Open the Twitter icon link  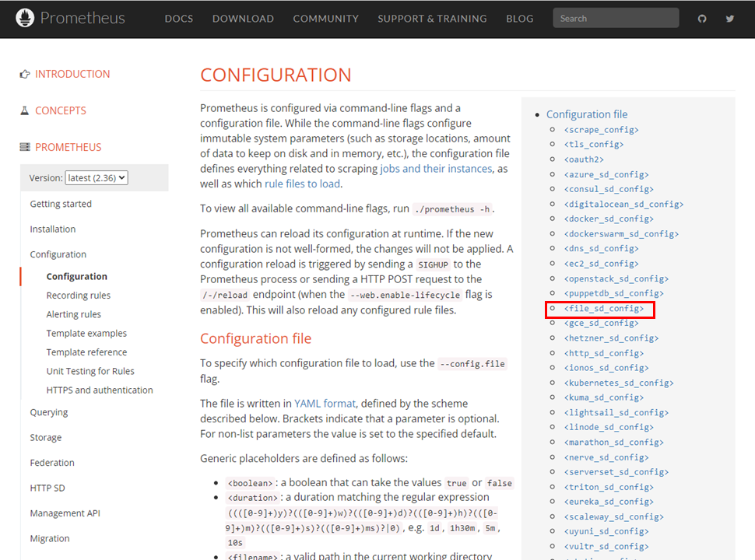pyautogui.click(x=730, y=19)
